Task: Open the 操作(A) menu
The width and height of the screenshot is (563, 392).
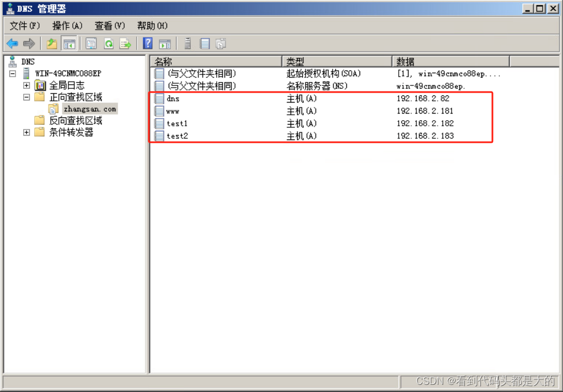Action: point(67,25)
